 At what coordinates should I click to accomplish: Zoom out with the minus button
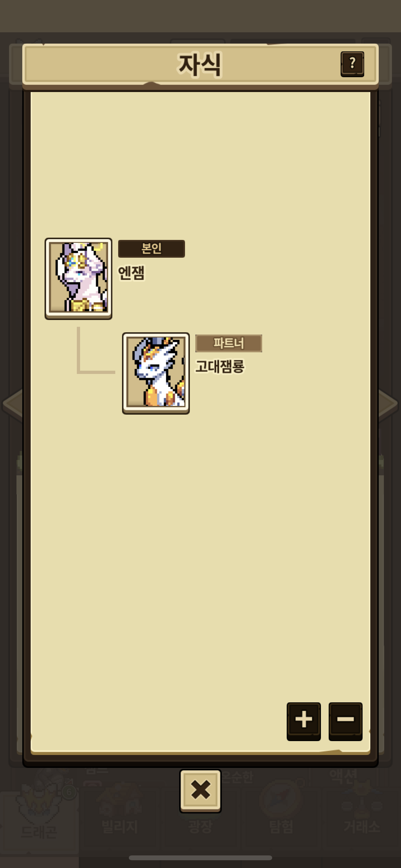[345, 721]
